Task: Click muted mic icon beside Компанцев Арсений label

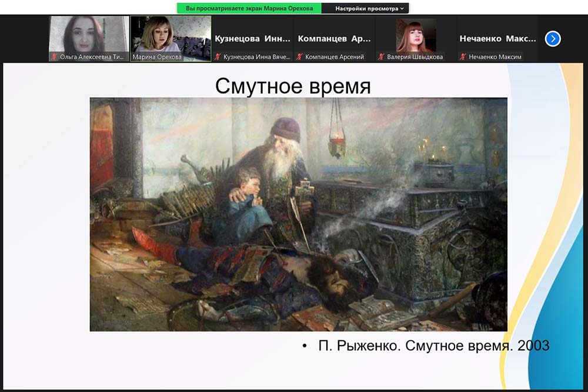Action: coord(299,57)
